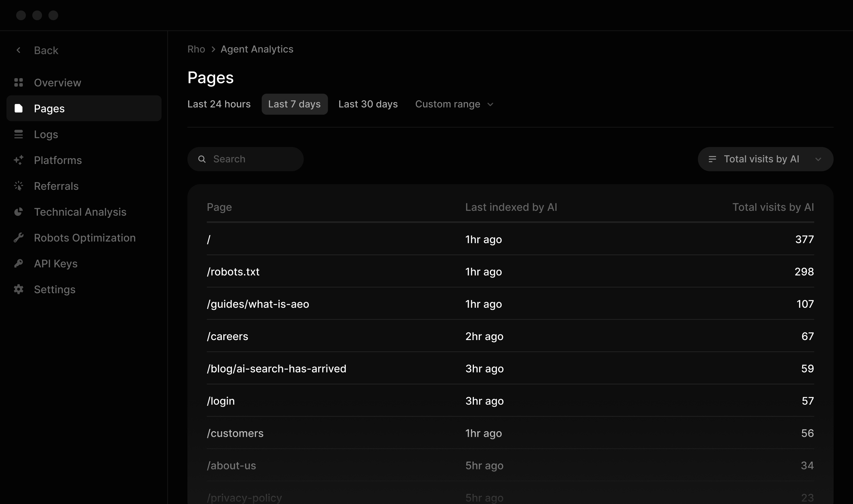Viewport: 853px width, 504px height.
Task: Select the Last 30 days time range
Action: tap(368, 104)
